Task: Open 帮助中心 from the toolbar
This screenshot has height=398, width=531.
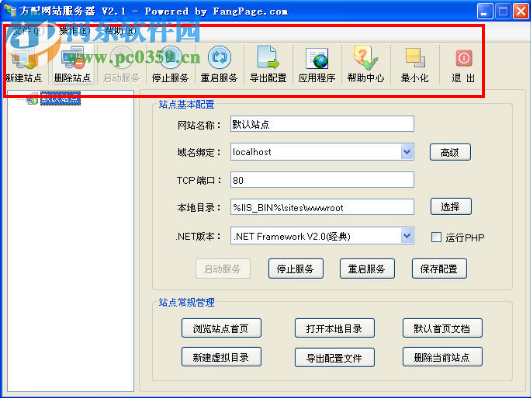Action: pyautogui.click(x=365, y=64)
